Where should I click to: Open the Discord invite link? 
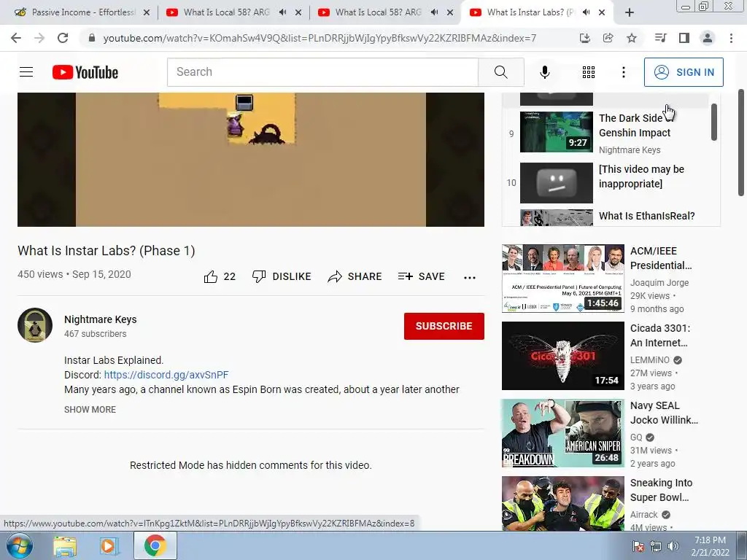click(x=166, y=375)
